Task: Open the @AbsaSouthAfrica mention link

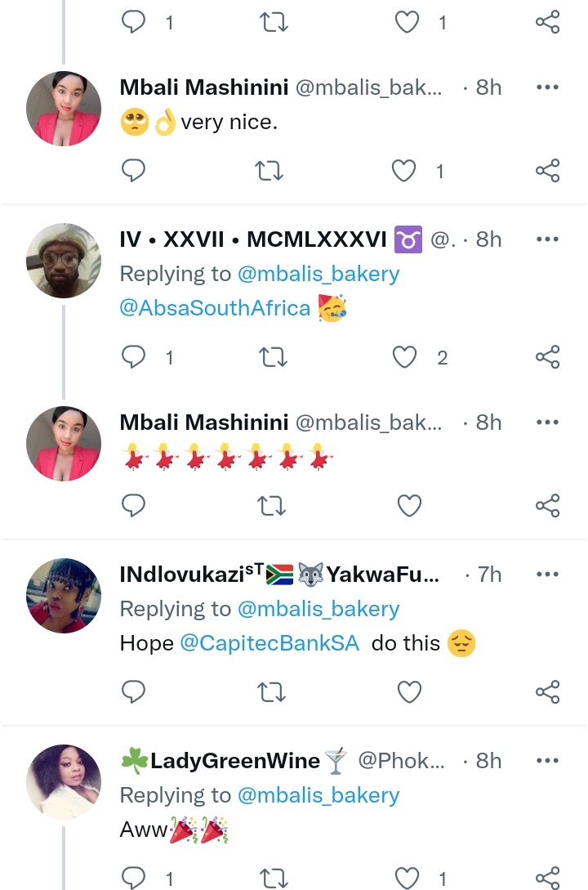Action: 215,308
